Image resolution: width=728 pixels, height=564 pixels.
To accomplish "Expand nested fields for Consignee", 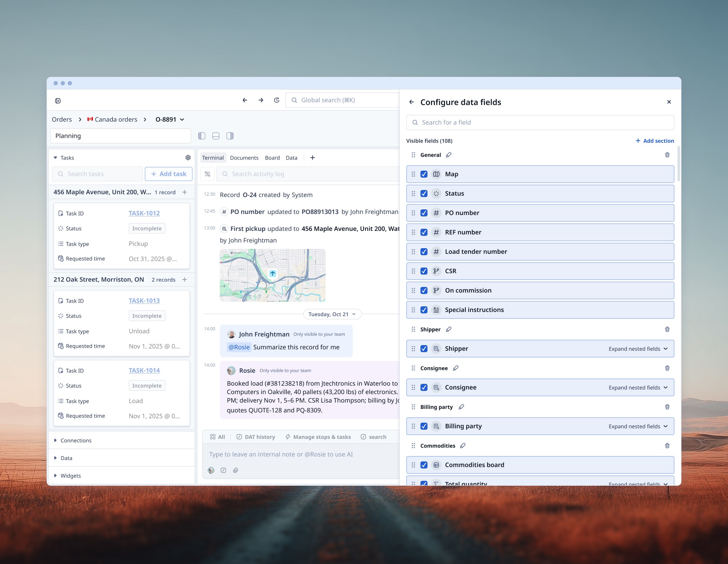I will [638, 387].
